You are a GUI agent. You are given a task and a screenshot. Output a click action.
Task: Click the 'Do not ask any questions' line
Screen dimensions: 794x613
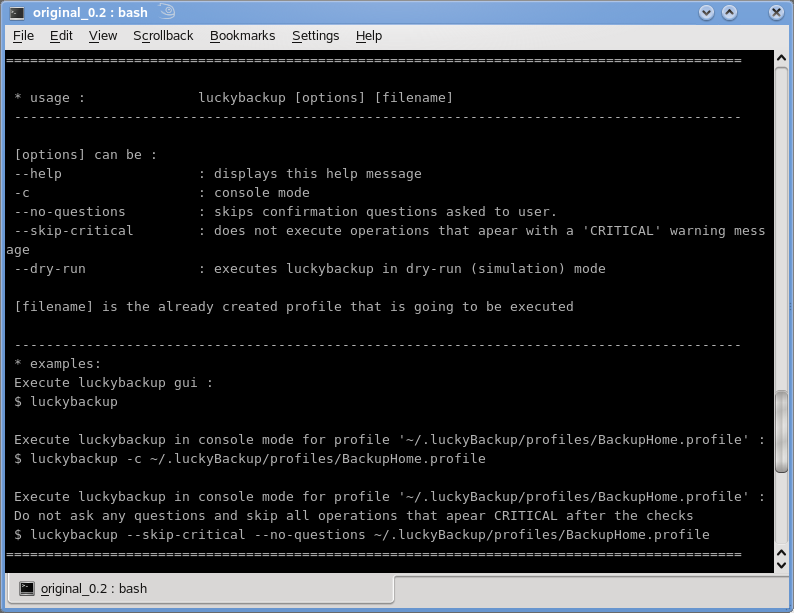tap(353, 516)
